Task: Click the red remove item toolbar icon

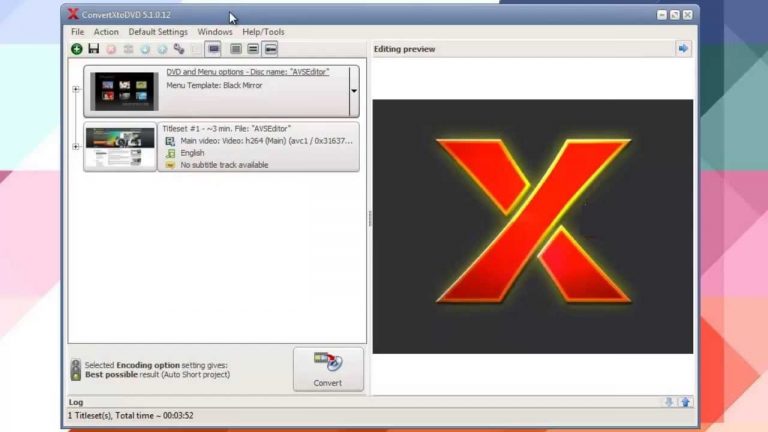Action: point(111,49)
